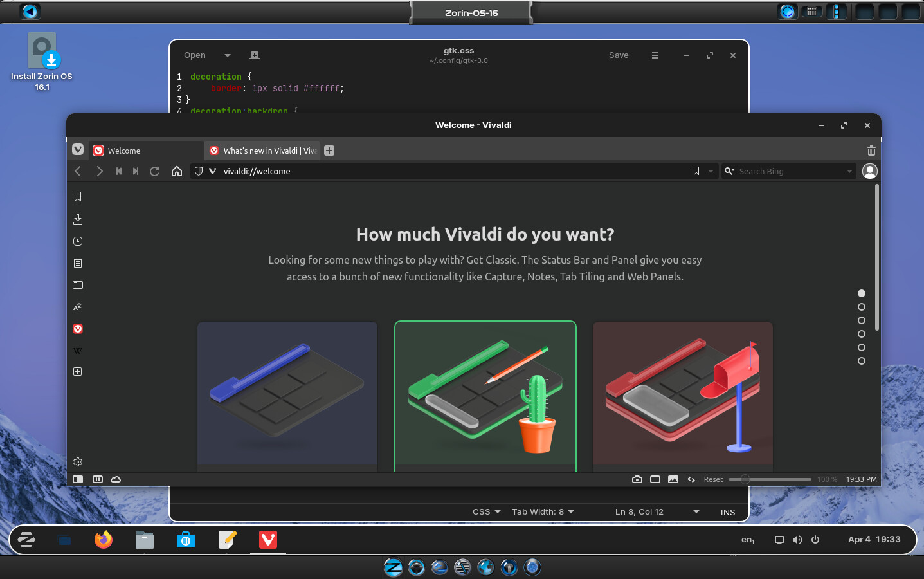Viewport: 924px width, 579px height.
Task: Open the shield content blocker in address bar
Action: (x=199, y=171)
